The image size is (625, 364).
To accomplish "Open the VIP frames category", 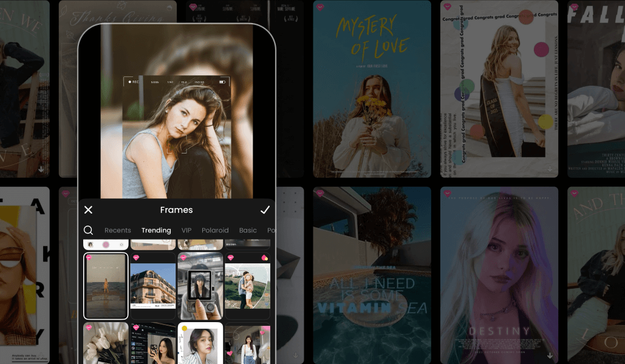I will (186, 230).
